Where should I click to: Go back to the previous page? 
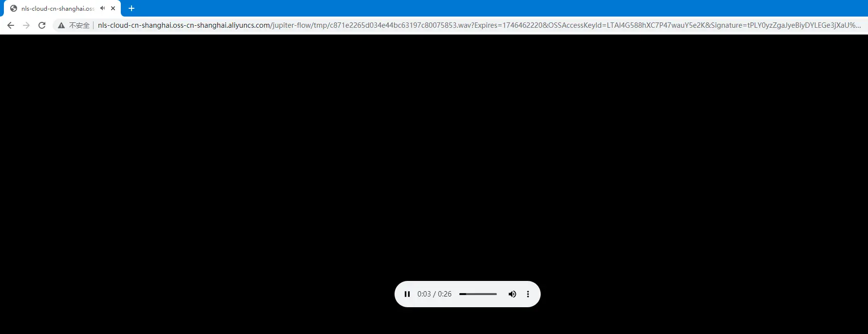(11, 25)
